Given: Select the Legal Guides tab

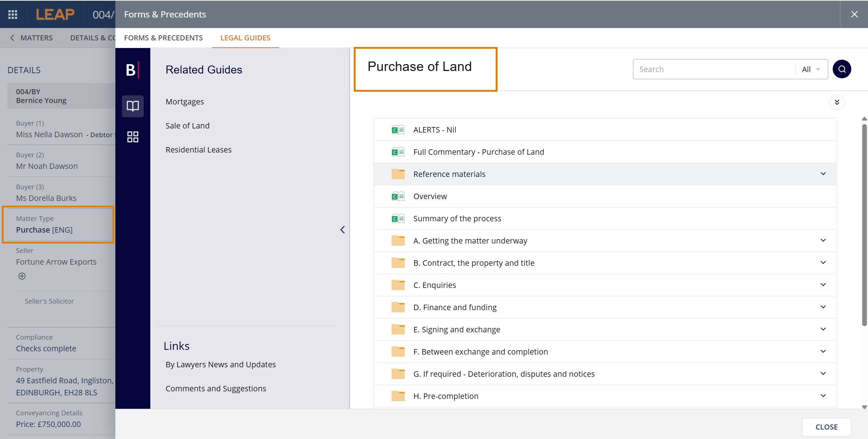Looking at the screenshot, I should click(x=245, y=38).
